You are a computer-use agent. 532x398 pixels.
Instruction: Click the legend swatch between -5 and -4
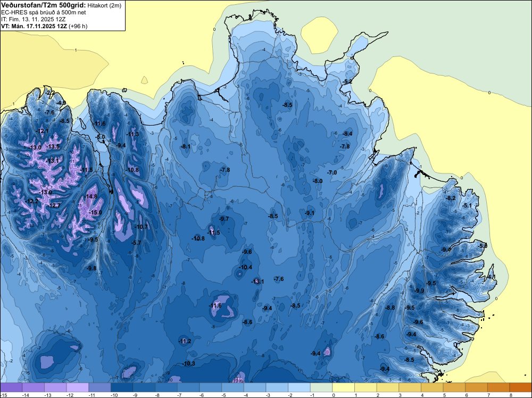[x=233, y=387]
